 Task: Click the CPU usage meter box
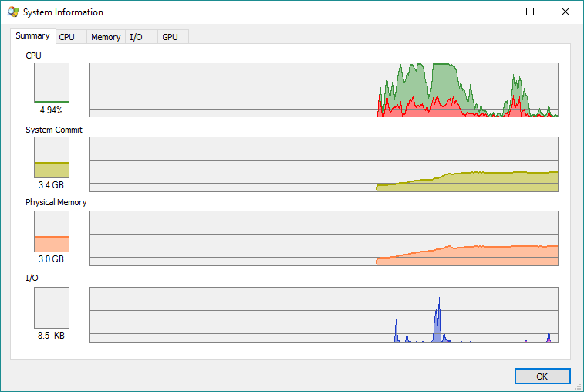coord(52,83)
